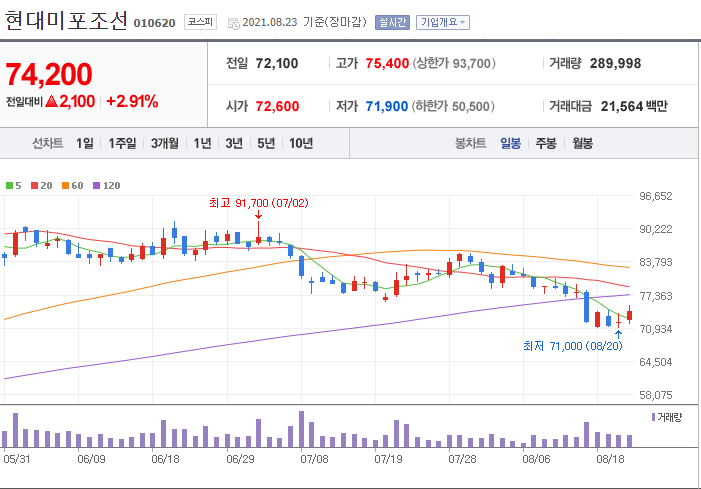Viewport: 701px width, 489px height.
Task: Click the 선차트 line chart label
Action: point(47,143)
